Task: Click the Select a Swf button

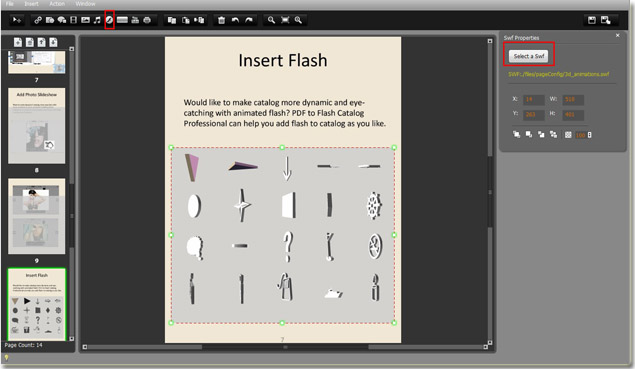Action: coord(528,56)
